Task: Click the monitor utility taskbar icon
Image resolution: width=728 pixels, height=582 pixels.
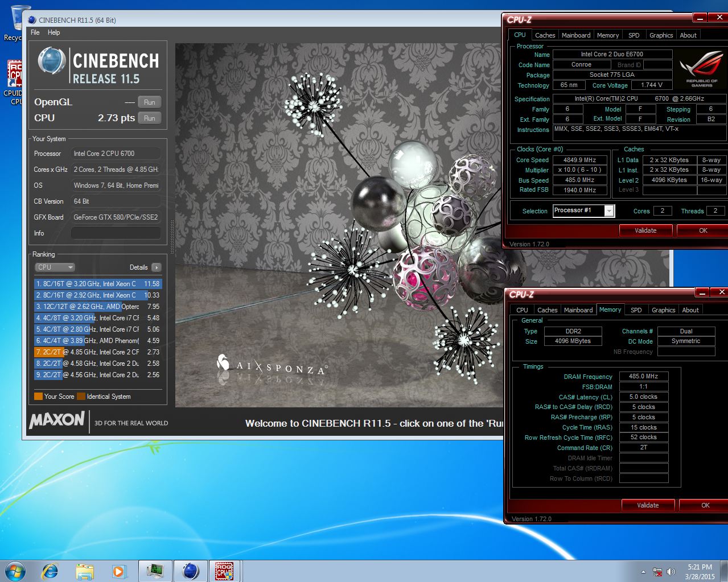Action: [155, 571]
